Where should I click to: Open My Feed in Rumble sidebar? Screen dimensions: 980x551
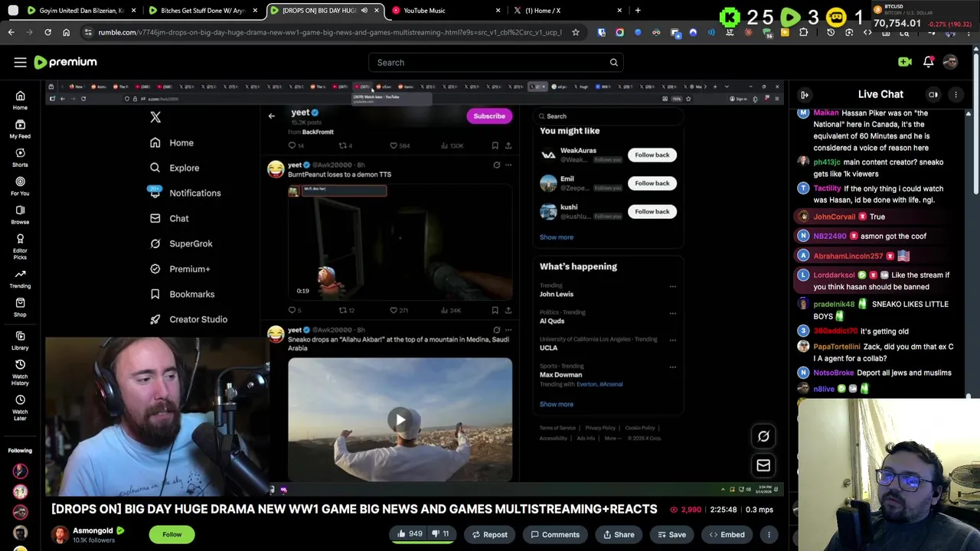20,129
